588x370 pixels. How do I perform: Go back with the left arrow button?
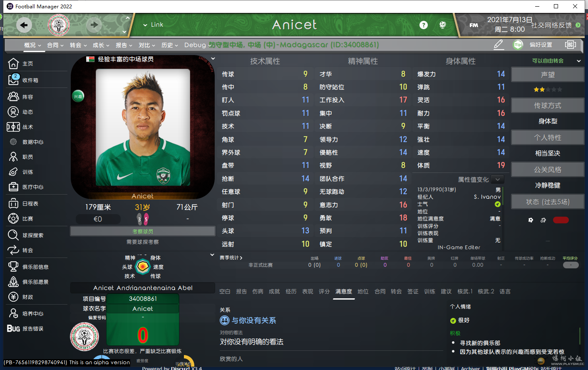[x=24, y=25]
